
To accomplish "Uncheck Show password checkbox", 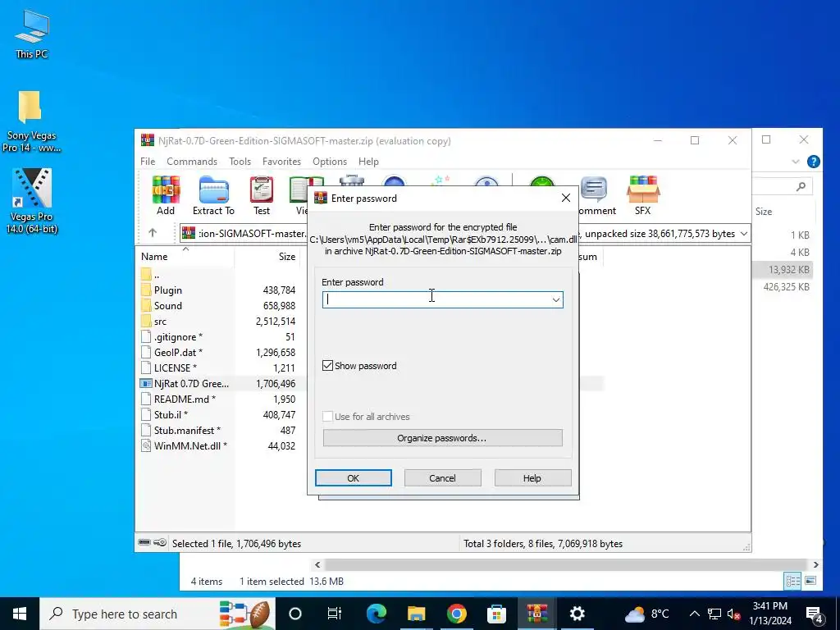I will point(328,365).
